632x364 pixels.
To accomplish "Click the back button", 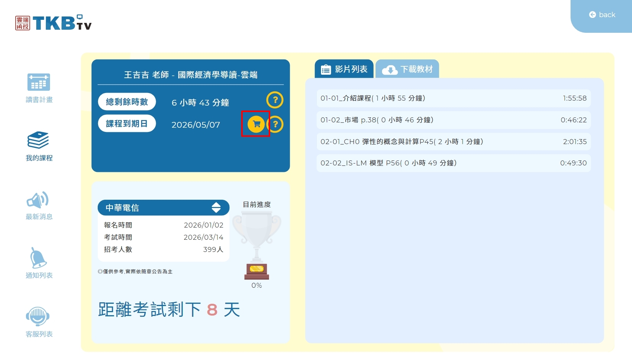I will tap(602, 15).
